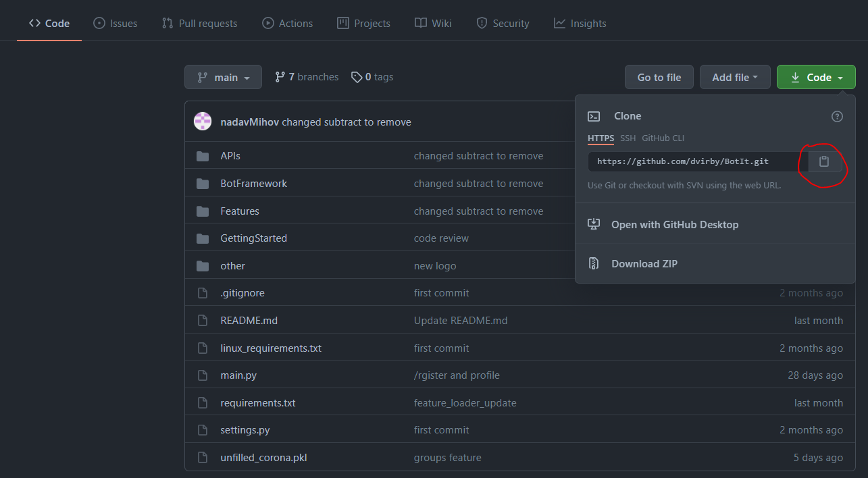The width and height of the screenshot is (868, 478).
Task: Go to the Pull requests tab
Action: 199,23
